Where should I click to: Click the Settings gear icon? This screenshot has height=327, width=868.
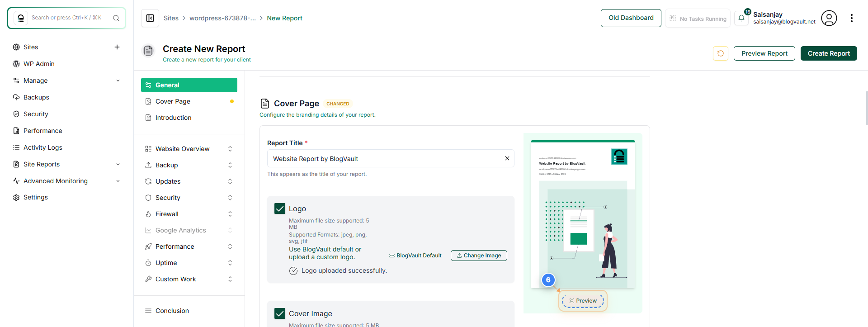click(x=16, y=198)
